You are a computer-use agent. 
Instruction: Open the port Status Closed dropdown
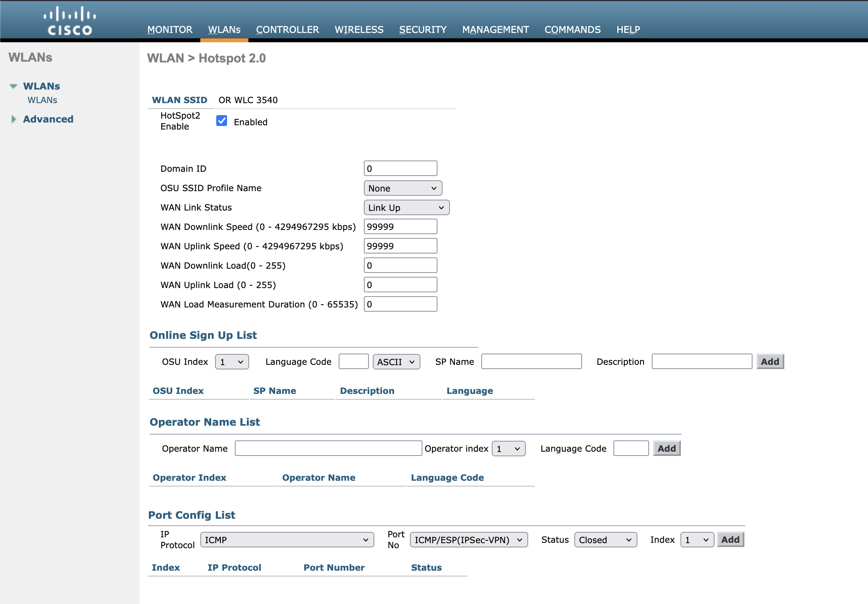[x=606, y=540]
